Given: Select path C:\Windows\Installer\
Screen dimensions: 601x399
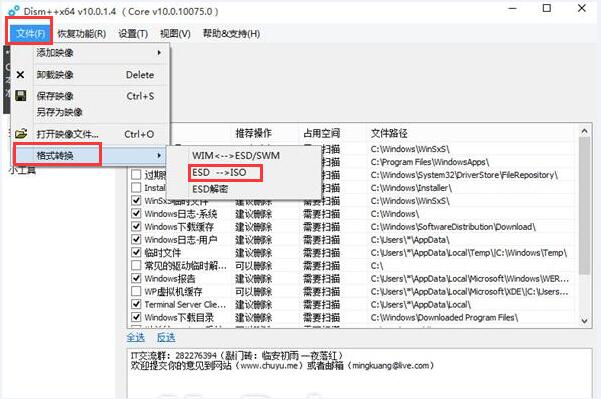Looking at the screenshot, I should 411,188.
